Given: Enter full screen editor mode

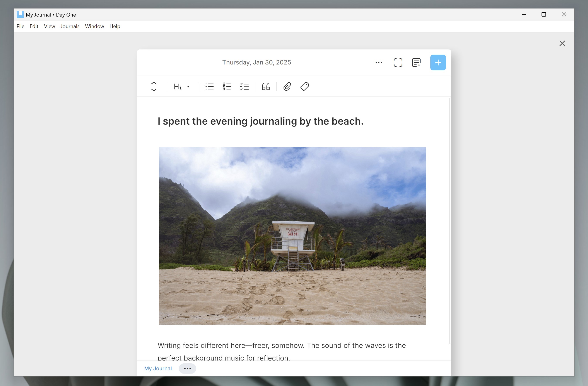Looking at the screenshot, I should click(x=398, y=63).
